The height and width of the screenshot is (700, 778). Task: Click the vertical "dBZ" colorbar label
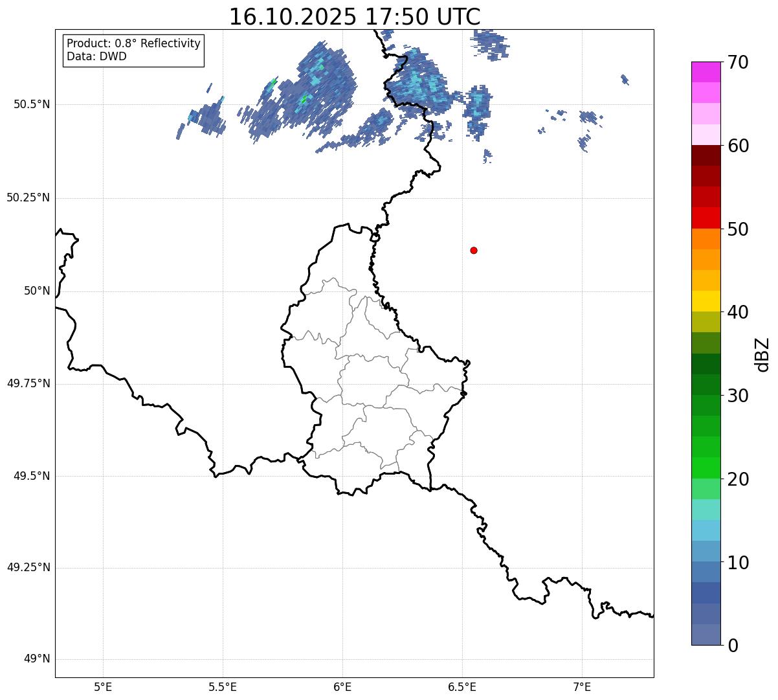(762, 354)
